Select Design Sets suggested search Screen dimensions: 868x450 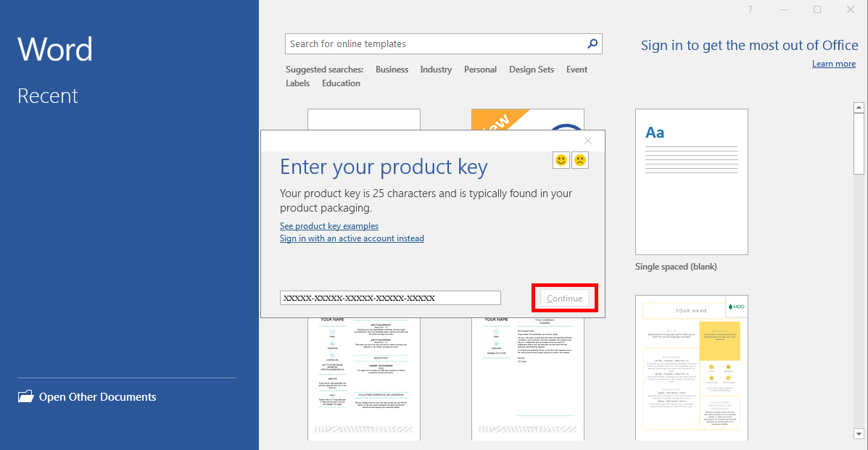tap(531, 70)
